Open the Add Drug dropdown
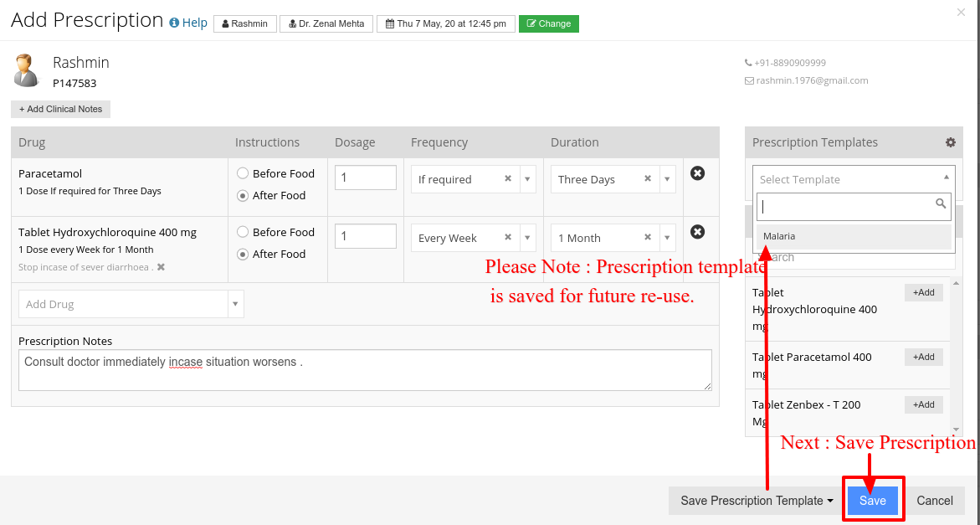This screenshot has width=980, height=525. click(236, 305)
